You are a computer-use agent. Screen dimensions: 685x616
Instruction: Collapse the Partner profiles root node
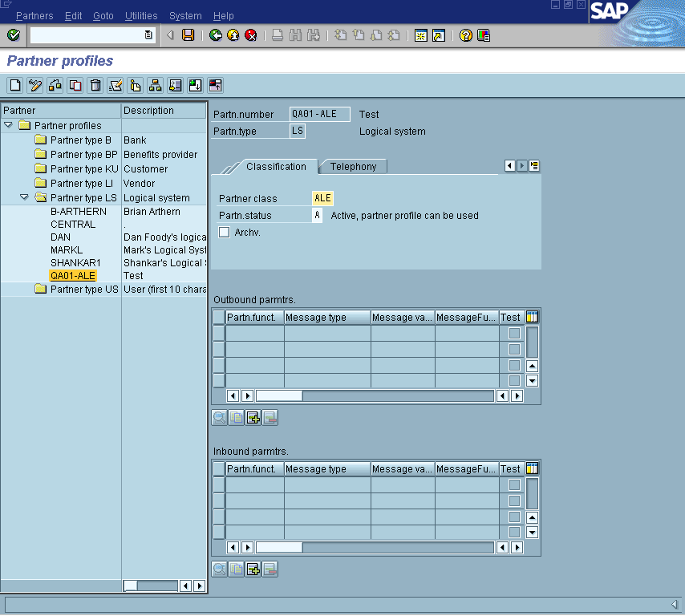8,125
